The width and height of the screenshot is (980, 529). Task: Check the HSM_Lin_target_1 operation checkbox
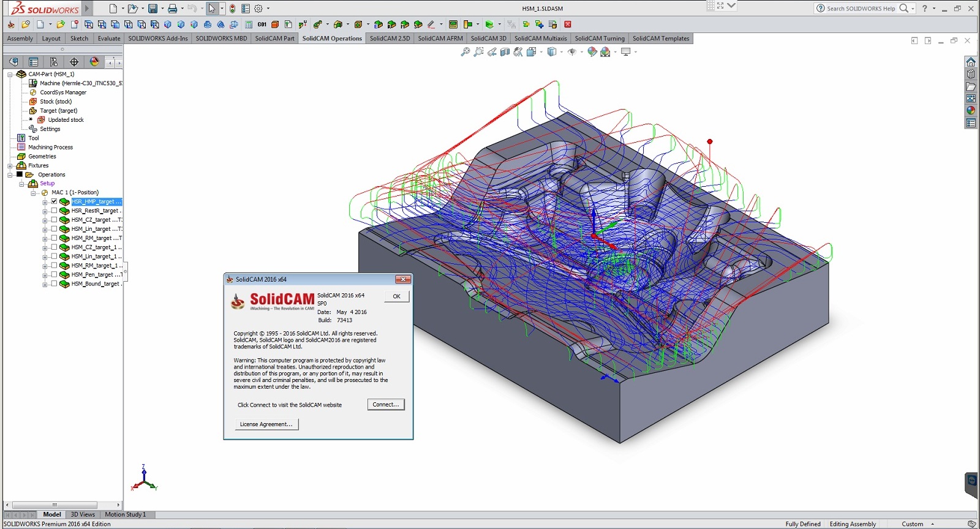pos(54,257)
